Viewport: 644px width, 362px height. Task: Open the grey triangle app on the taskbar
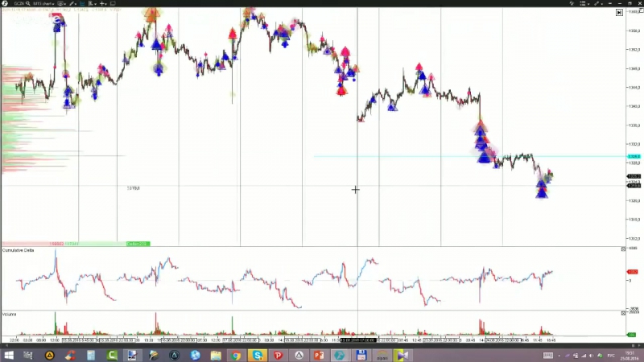pyautogui.click(x=299, y=355)
